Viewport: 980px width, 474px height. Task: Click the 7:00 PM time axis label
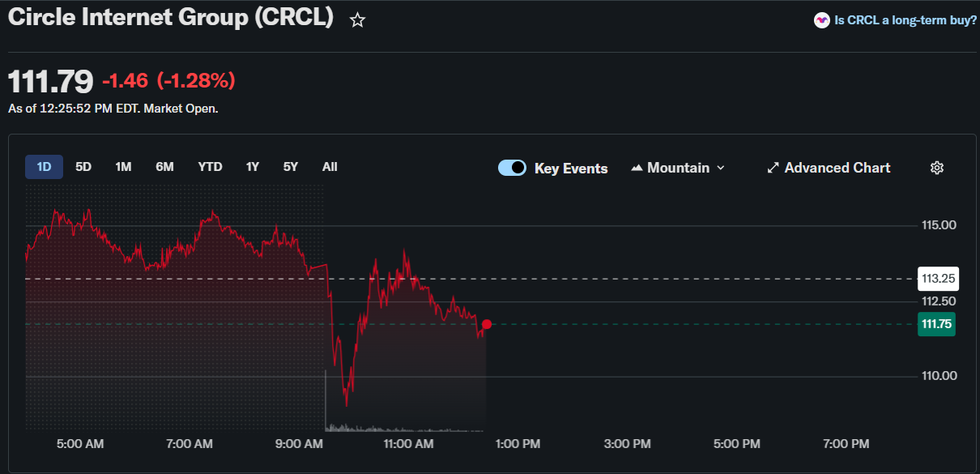point(846,444)
